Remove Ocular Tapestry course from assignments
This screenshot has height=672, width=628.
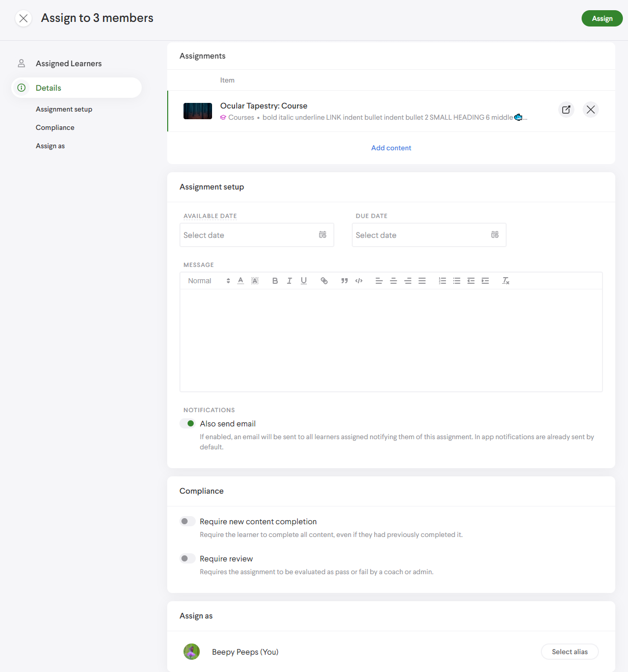[x=590, y=110]
